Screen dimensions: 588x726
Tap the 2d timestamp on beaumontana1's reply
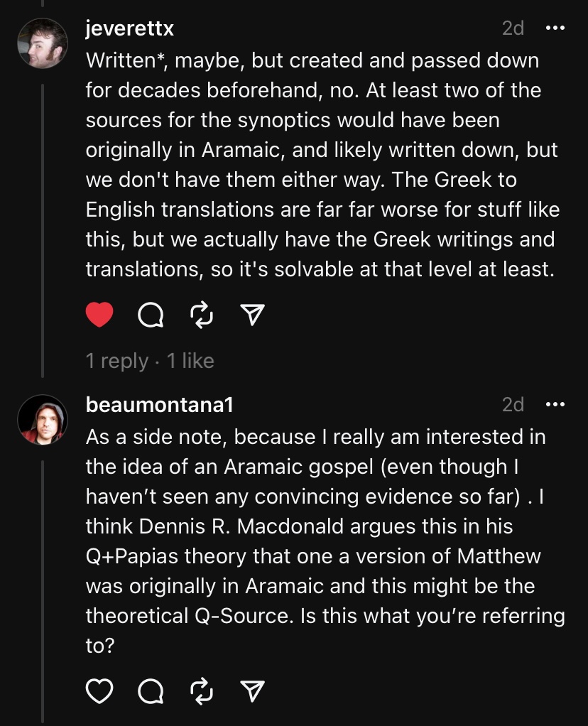click(513, 405)
